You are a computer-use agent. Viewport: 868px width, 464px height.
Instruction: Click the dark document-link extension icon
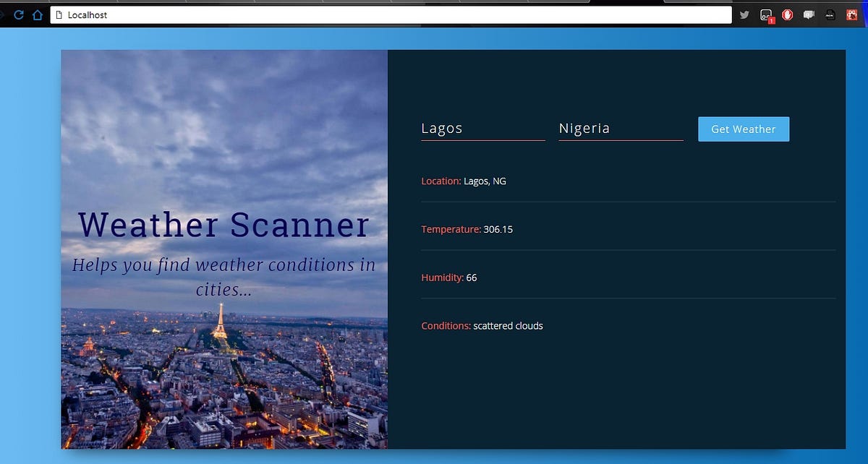830,14
